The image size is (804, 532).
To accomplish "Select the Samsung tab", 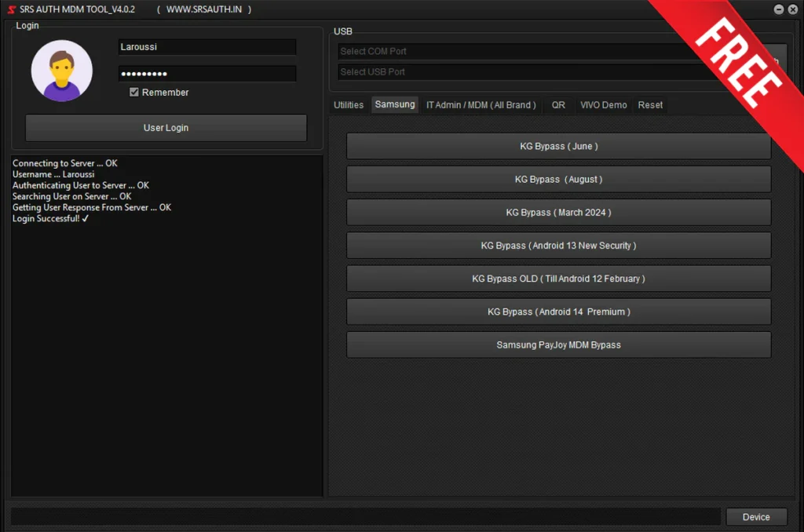I will pyautogui.click(x=395, y=104).
